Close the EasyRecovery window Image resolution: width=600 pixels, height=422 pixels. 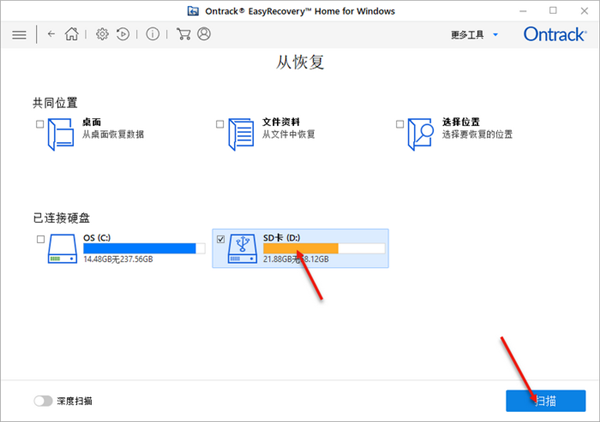click(584, 11)
